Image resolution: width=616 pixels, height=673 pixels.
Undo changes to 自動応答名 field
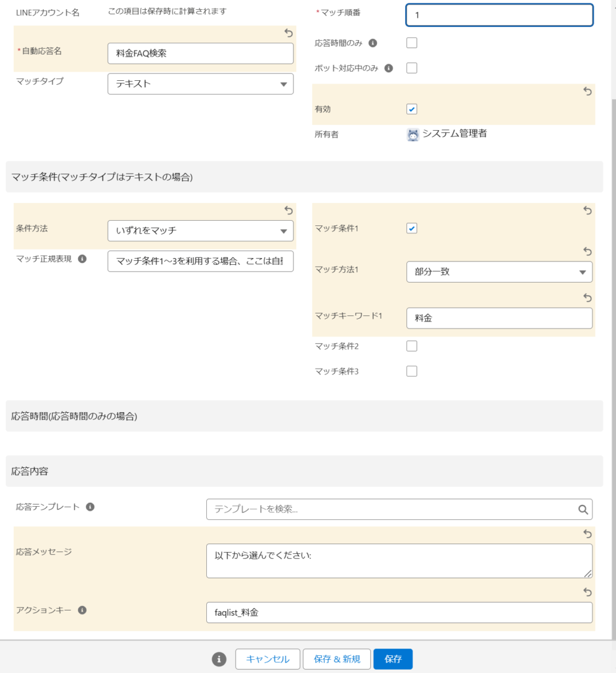(288, 33)
